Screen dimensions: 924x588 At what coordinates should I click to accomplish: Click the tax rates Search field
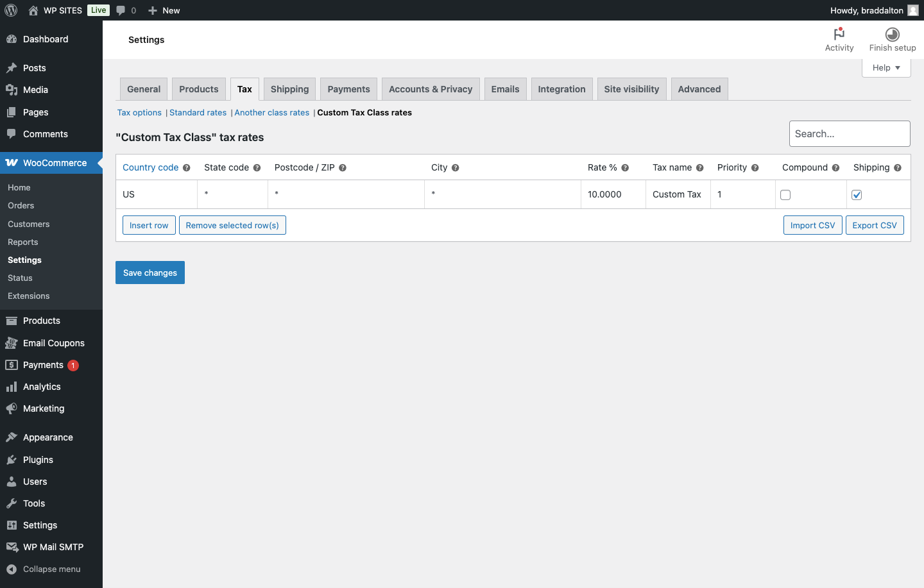(849, 133)
